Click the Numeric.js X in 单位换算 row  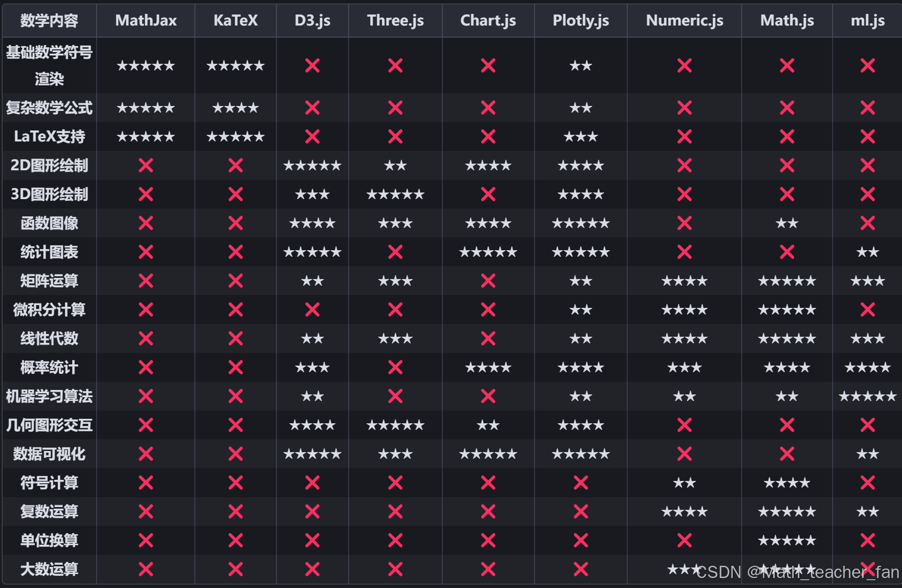(684, 540)
